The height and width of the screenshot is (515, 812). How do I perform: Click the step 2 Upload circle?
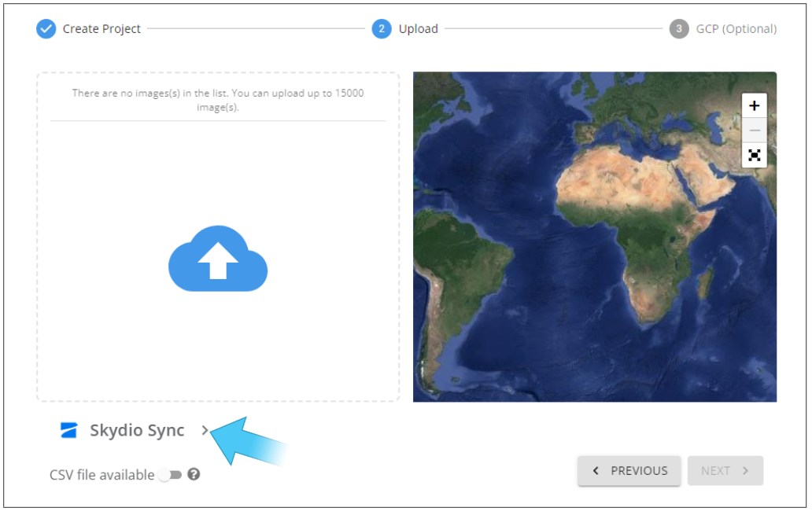pos(382,29)
